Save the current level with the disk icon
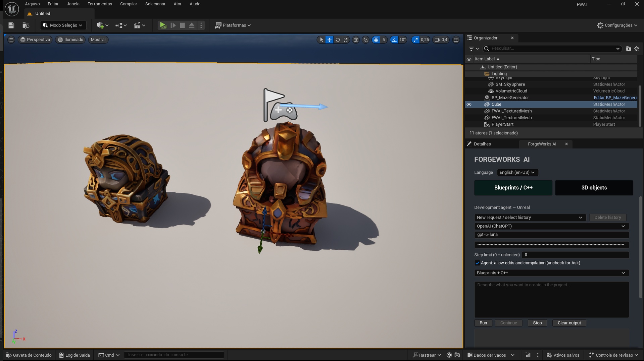644x361 pixels. (11, 25)
